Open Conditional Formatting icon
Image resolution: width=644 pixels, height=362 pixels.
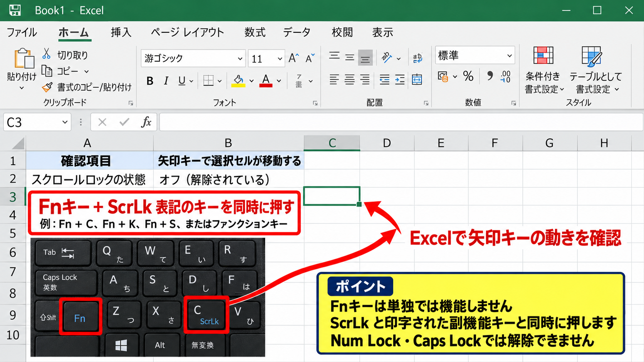tap(543, 55)
